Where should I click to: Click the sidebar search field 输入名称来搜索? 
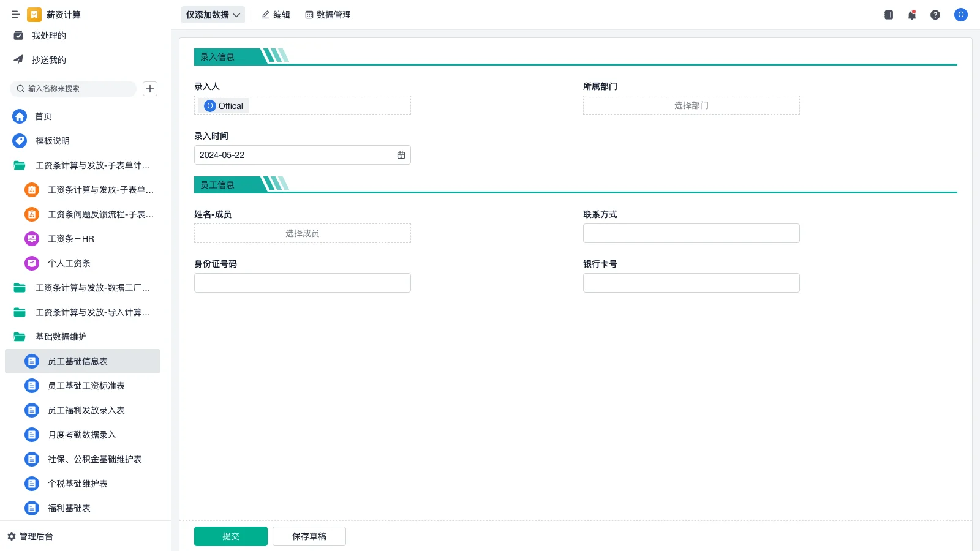[73, 89]
